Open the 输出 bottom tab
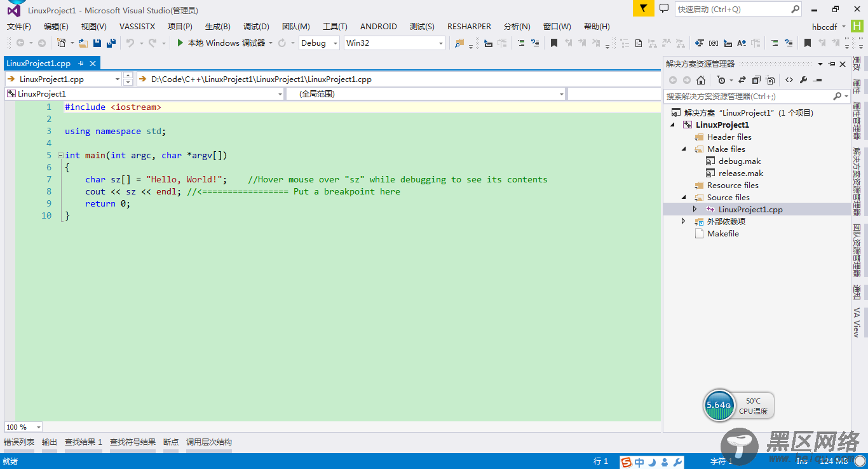Screen dimensions: 868x469 click(x=50, y=442)
